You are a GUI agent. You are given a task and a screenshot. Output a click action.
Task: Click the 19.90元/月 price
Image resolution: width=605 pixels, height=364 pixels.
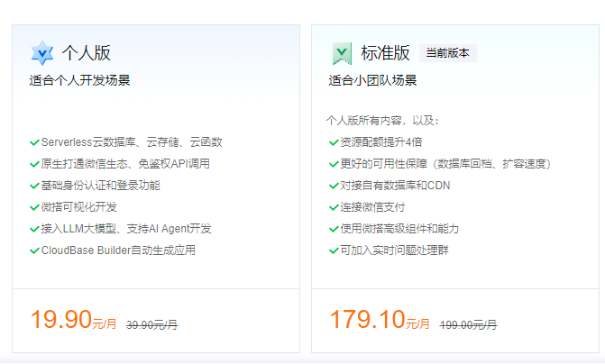73,320
